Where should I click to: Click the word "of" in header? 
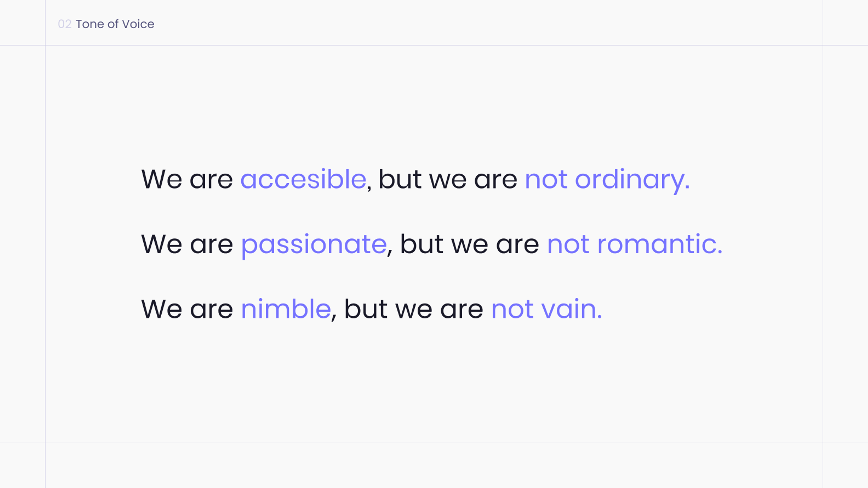(x=113, y=24)
